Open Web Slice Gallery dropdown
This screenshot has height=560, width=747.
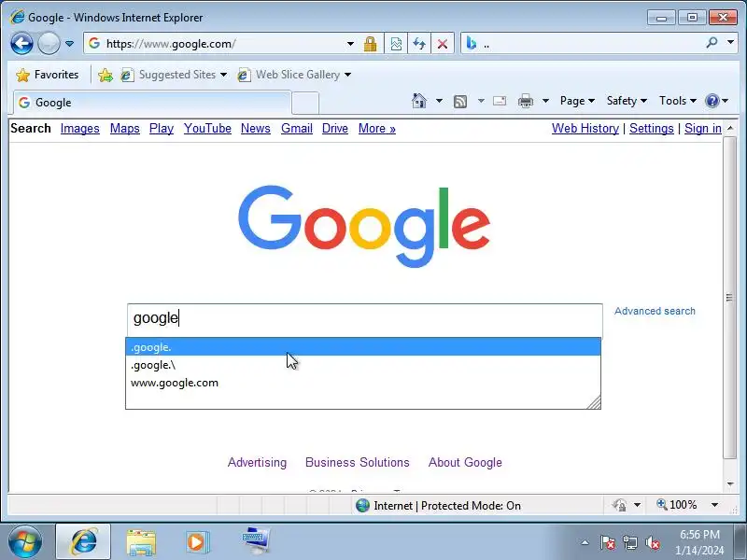click(x=294, y=75)
